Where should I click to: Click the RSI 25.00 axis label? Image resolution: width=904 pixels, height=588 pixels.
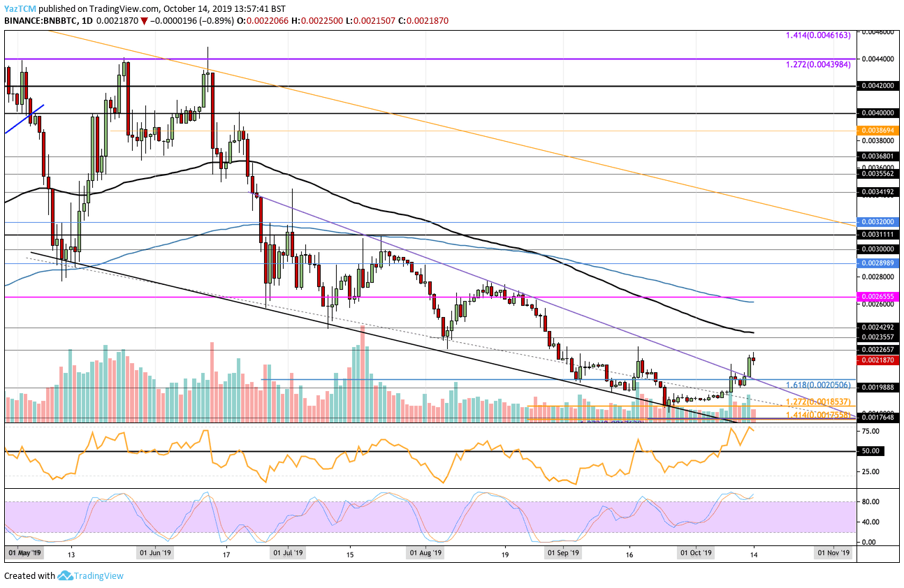[870, 471]
